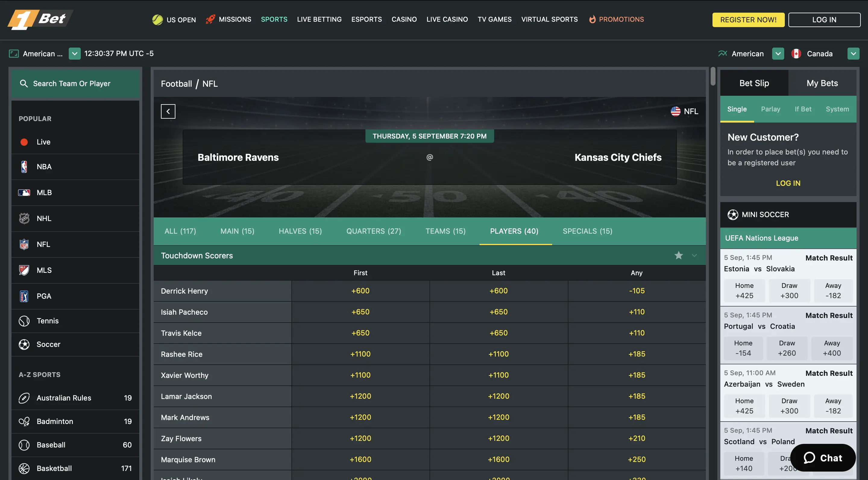Click the MLB icon in the sidebar
The width and height of the screenshot is (868, 480).
pyautogui.click(x=24, y=192)
